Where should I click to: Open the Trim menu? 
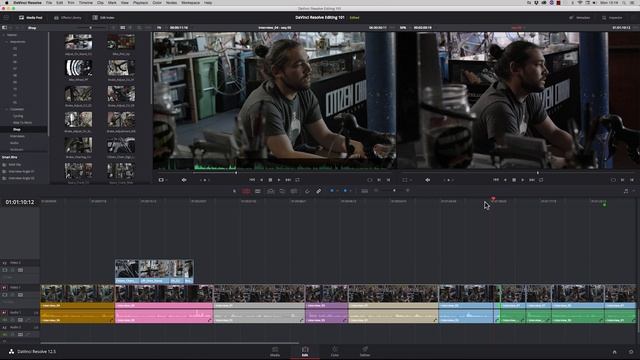point(71,2)
